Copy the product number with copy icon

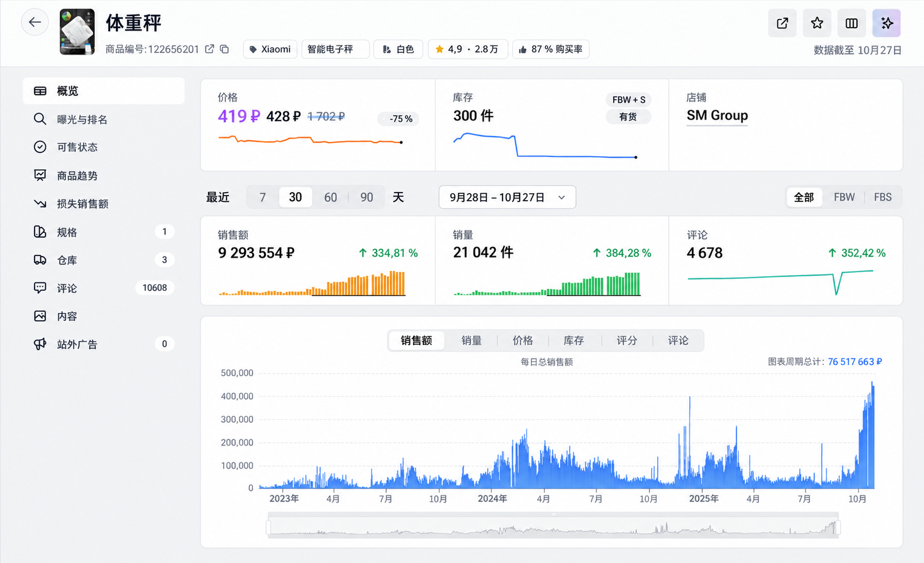(x=225, y=49)
